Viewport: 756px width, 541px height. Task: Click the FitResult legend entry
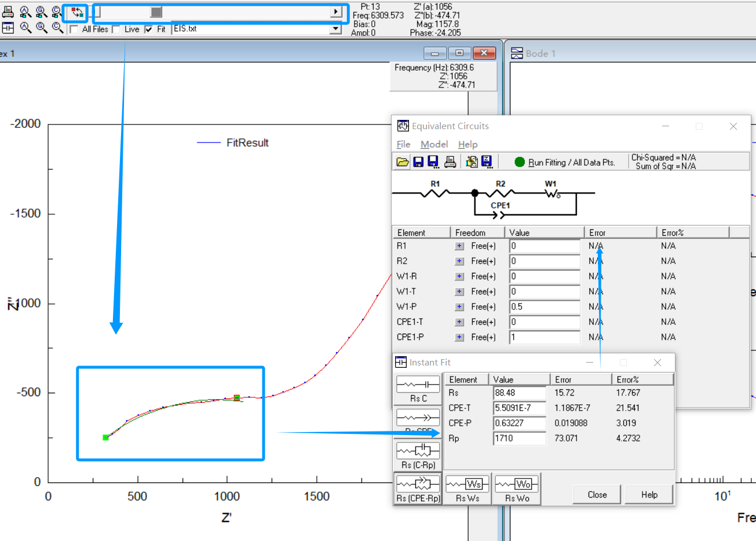coord(233,142)
